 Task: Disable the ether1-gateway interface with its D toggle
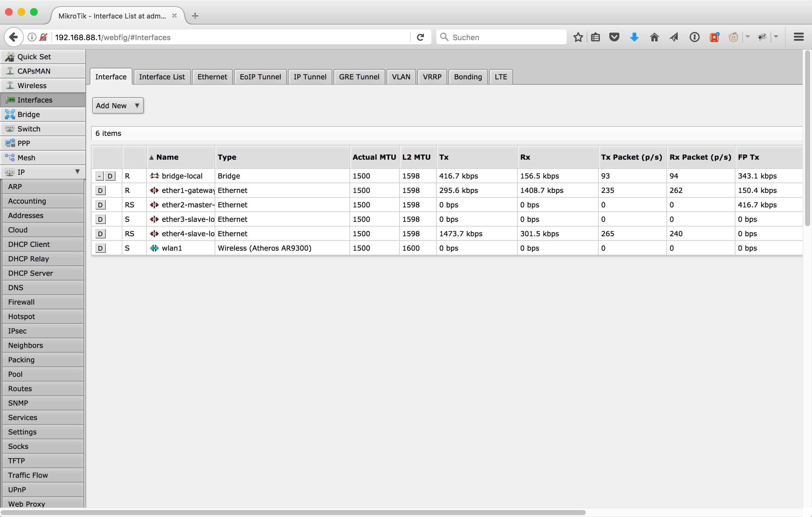point(100,190)
